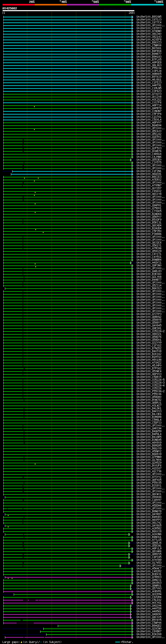Select label UniRef100_Q7PNN9

coord(149,457)
